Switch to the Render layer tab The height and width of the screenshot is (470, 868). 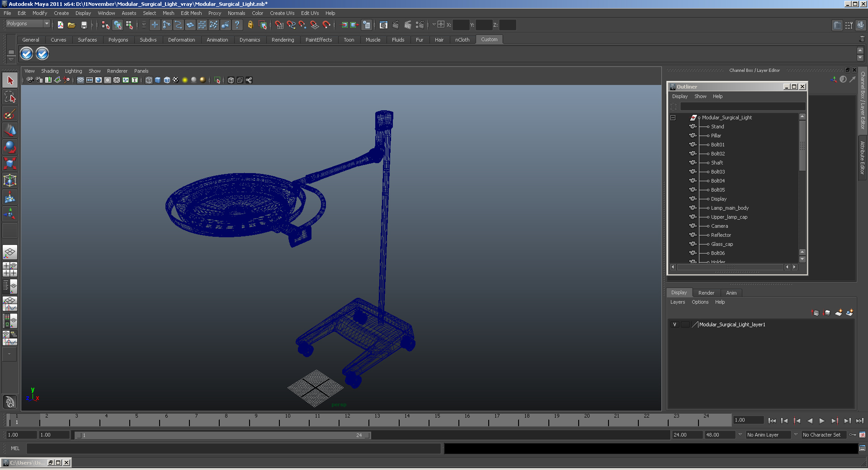(x=706, y=293)
